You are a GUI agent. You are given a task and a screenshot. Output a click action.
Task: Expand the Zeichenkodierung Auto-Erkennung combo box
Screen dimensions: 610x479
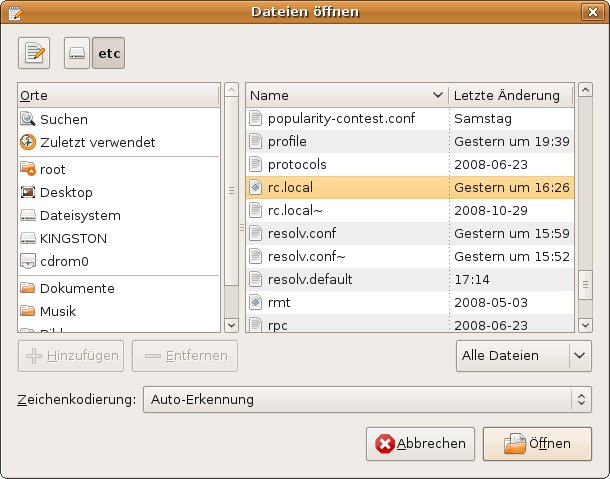pyautogui.click(x=366, y=400)
